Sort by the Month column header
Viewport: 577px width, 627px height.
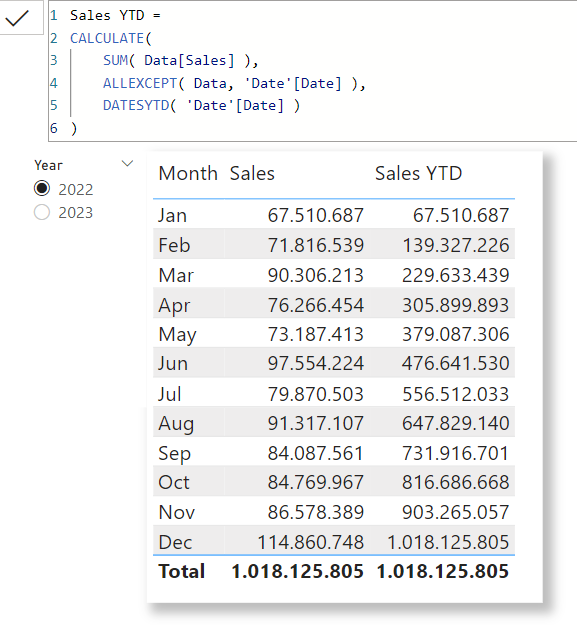coord(188,174)
